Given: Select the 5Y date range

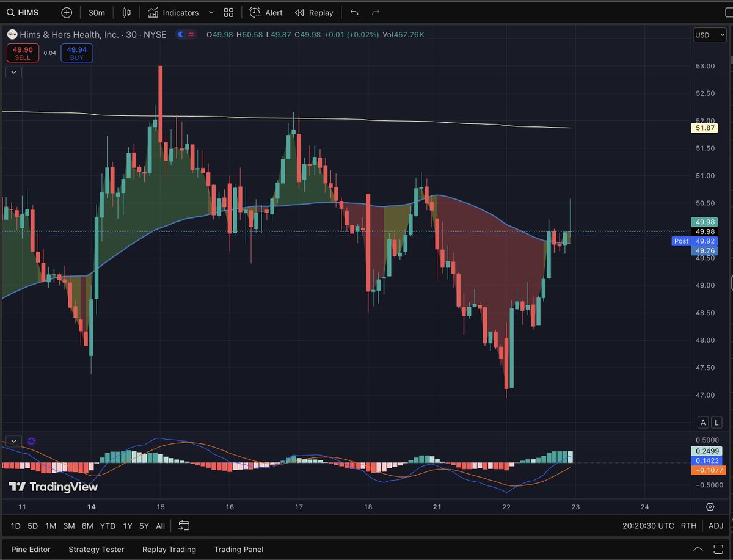Looking at the screenshot, I should 144,526.
